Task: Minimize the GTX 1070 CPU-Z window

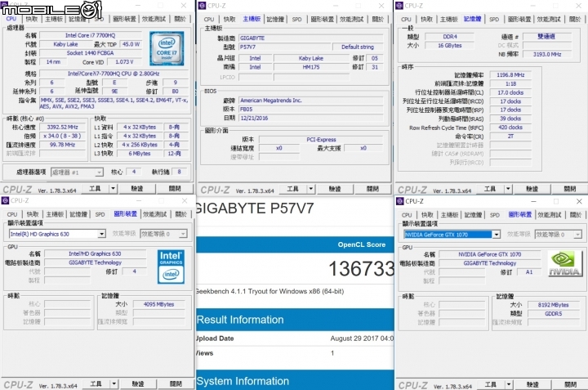Action: (x=533, y=202)
